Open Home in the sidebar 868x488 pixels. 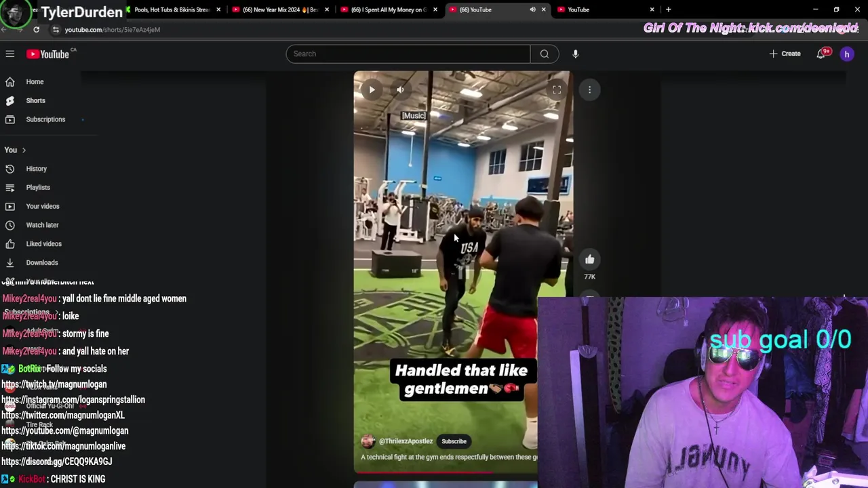35,82
